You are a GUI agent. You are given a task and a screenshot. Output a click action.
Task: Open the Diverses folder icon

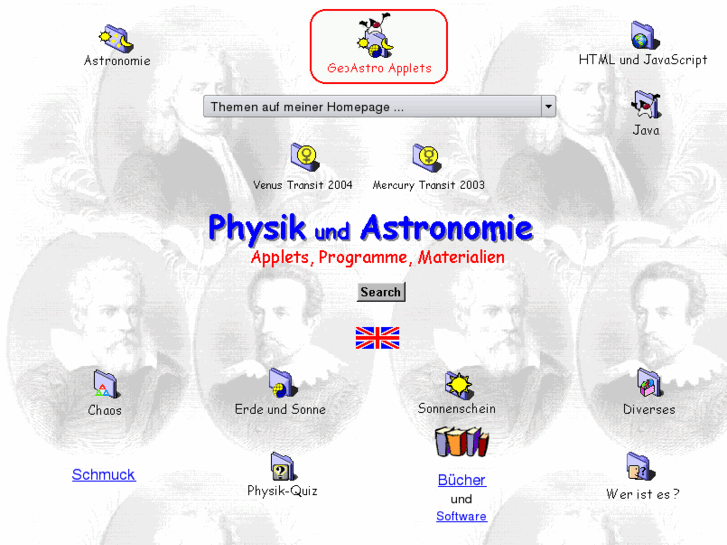[x=648, y=383]
